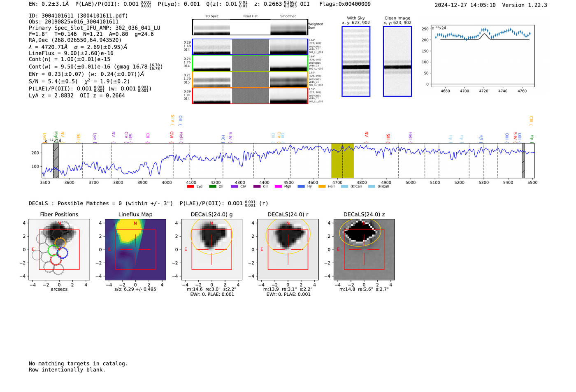Click the red fiber circle in Fiber Positions
The image size is (576, 392).
pyautogui.click(x=56, y=260)
